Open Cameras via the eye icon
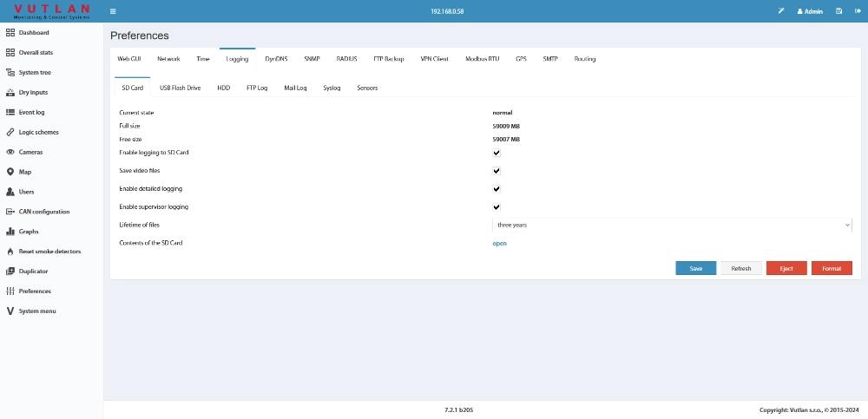The height and width of the screenshot is (419, 868). pyautogui.click(x=10, y=152)
